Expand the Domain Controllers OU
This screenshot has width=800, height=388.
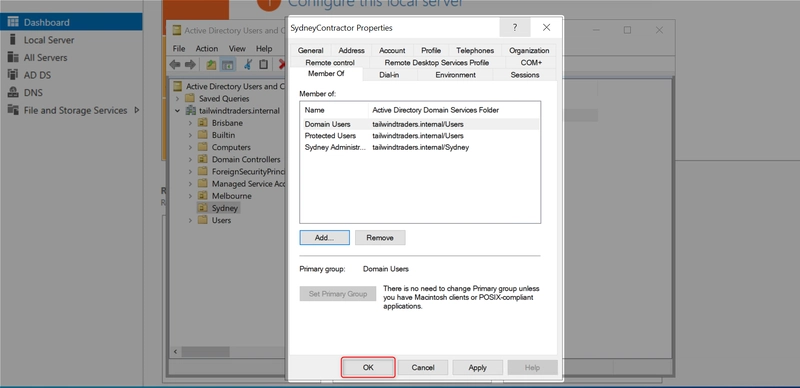[190, 159]
